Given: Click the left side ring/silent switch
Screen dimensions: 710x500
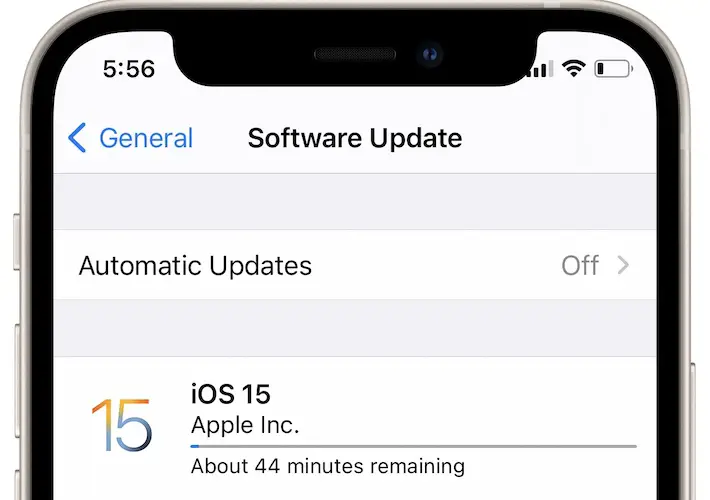Looking at the screenshot, I should pyautogui.click(x=17, y=242).
